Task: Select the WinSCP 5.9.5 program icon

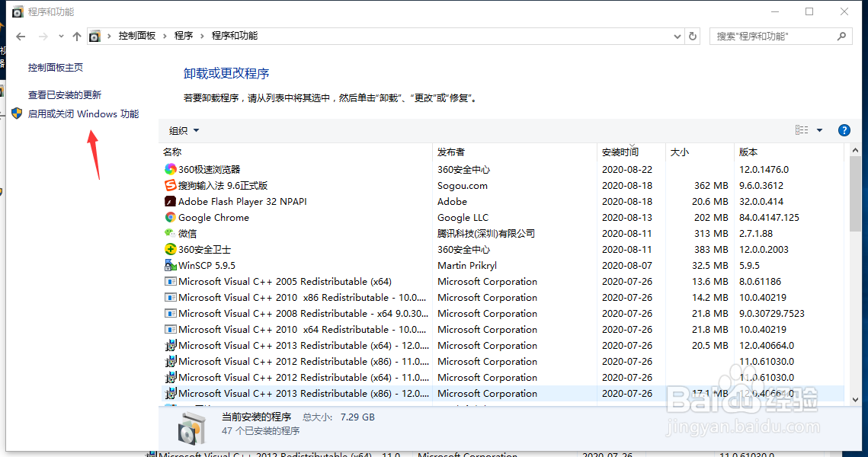Action: 169,265
